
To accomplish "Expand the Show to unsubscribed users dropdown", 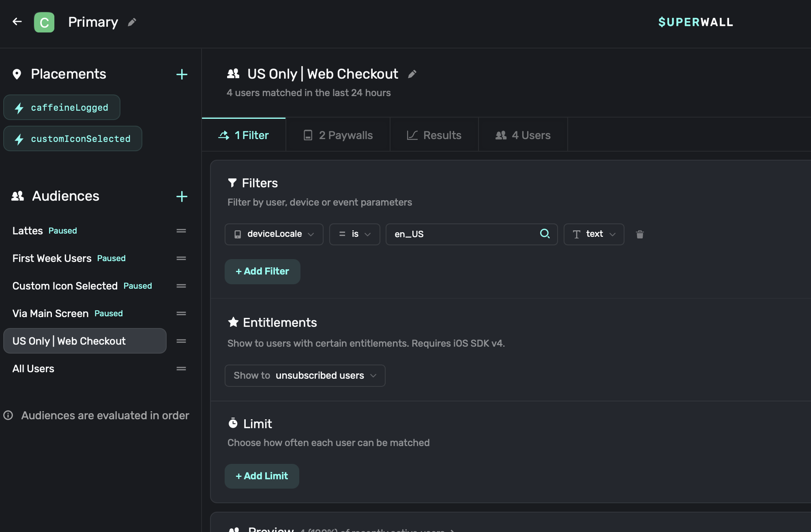I will (x=305, y=375).
